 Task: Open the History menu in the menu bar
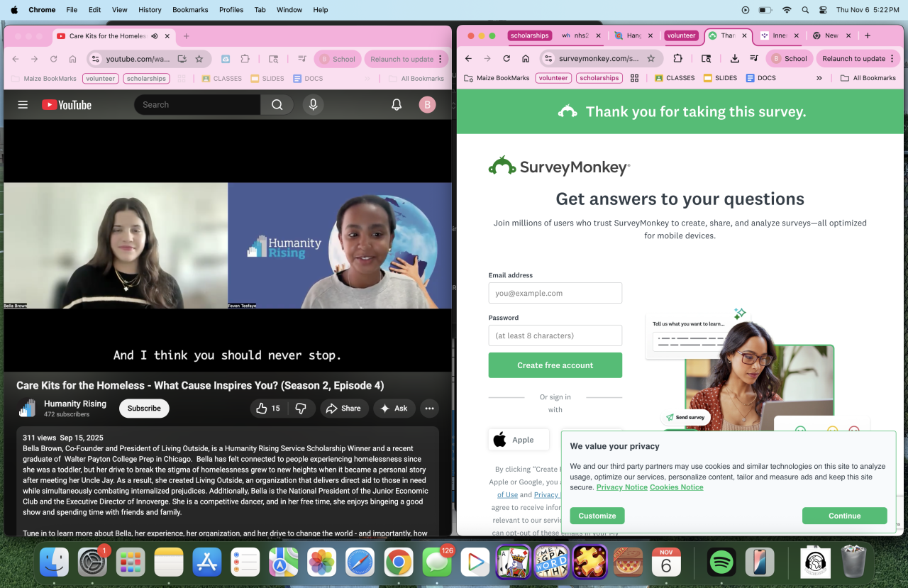click(x=150, y=10)
